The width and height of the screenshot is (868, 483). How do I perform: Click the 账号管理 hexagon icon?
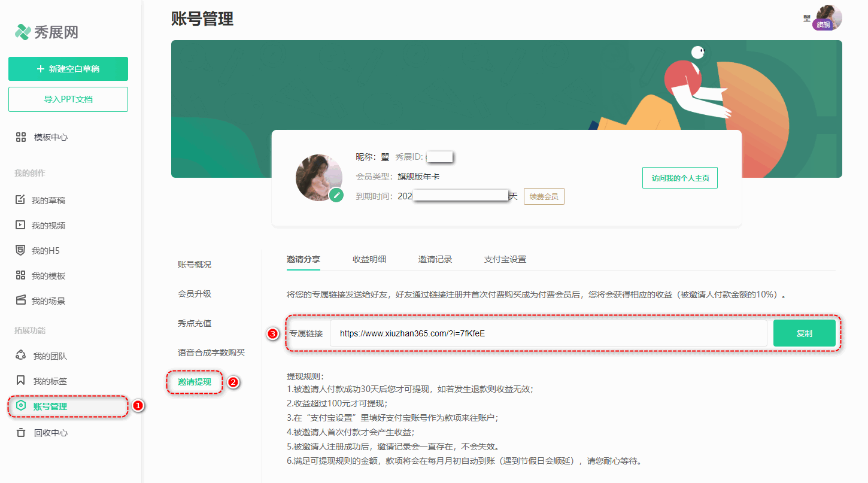21,406
